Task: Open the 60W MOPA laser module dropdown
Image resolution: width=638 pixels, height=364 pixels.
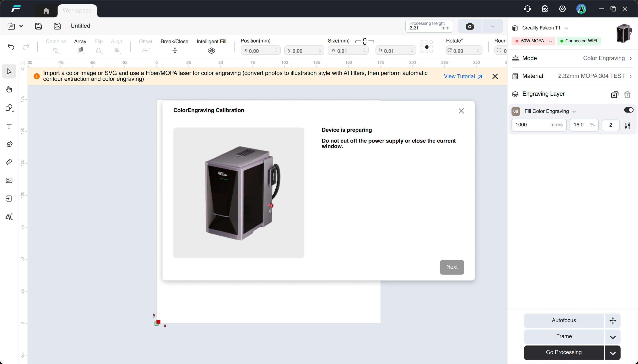Action: click(x=533, y=41)
